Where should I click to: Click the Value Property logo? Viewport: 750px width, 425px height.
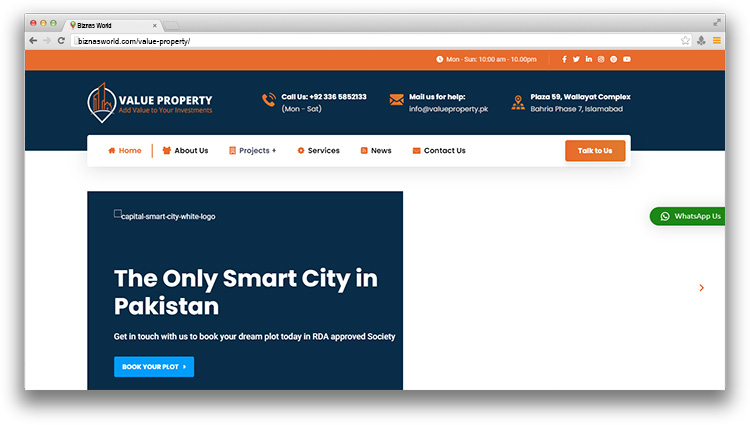[150, 101]
